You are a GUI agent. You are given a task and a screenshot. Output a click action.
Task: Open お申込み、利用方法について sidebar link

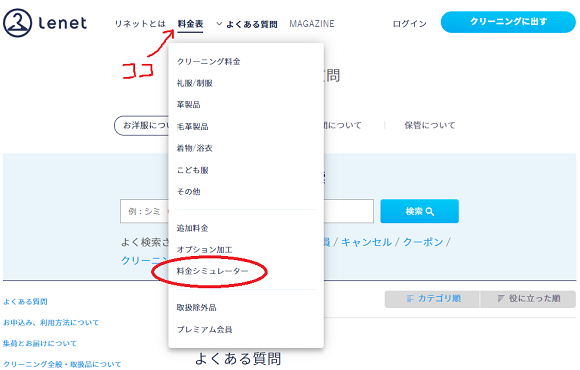51,323
